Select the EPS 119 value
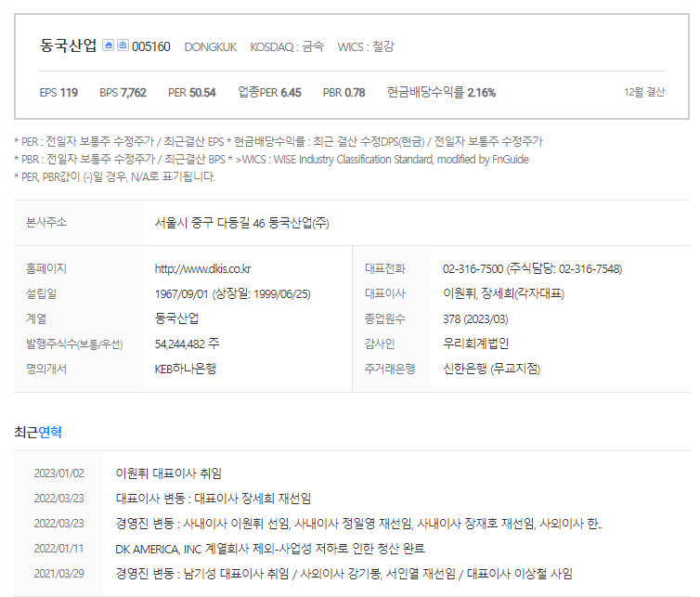The height and width of the screenshot is (597, 700). tap(58, 93)
